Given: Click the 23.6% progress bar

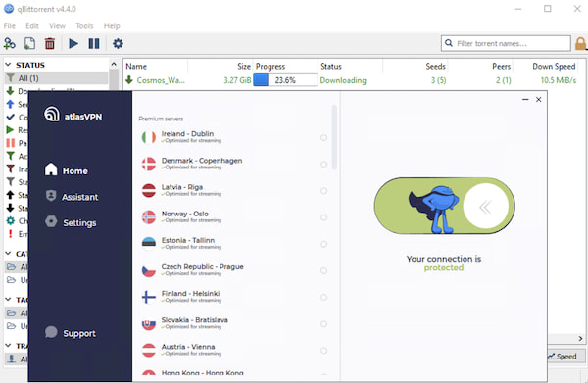Looking at the screenshot, I should 285,80.
